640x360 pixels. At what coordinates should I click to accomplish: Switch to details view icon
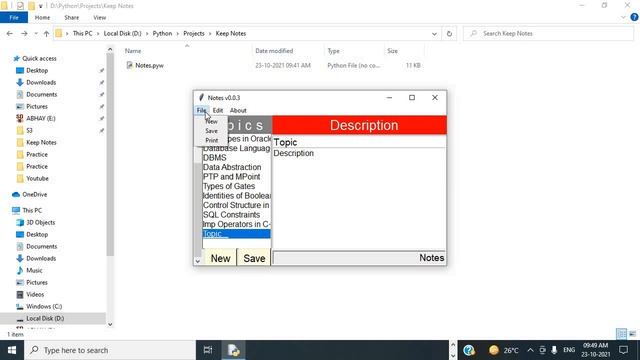pos(622,334)
